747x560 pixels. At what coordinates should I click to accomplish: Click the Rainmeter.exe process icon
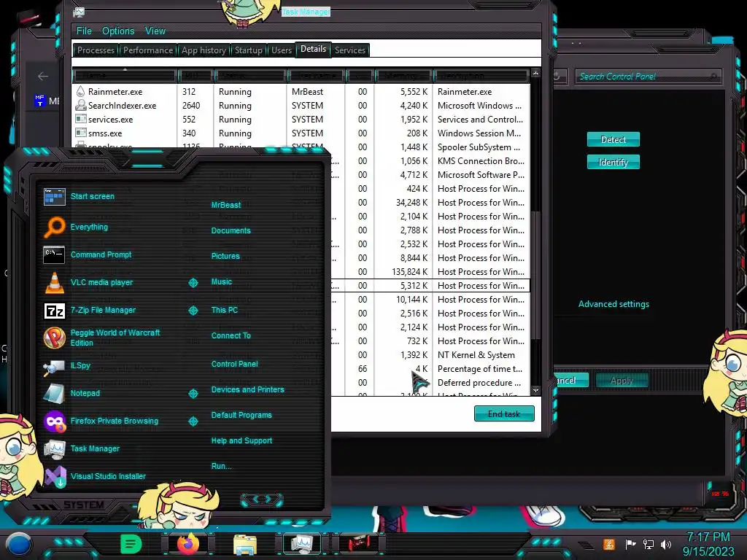80,91
